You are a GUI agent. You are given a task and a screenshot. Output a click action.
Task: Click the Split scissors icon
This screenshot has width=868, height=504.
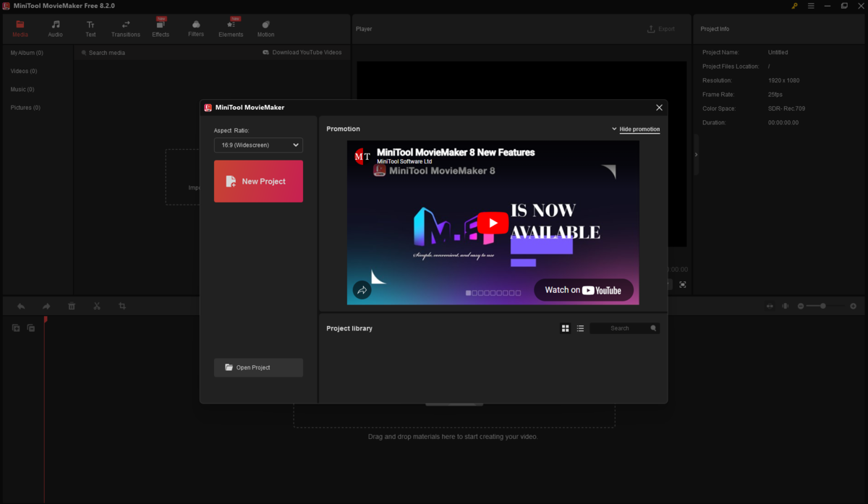[97, 306]
